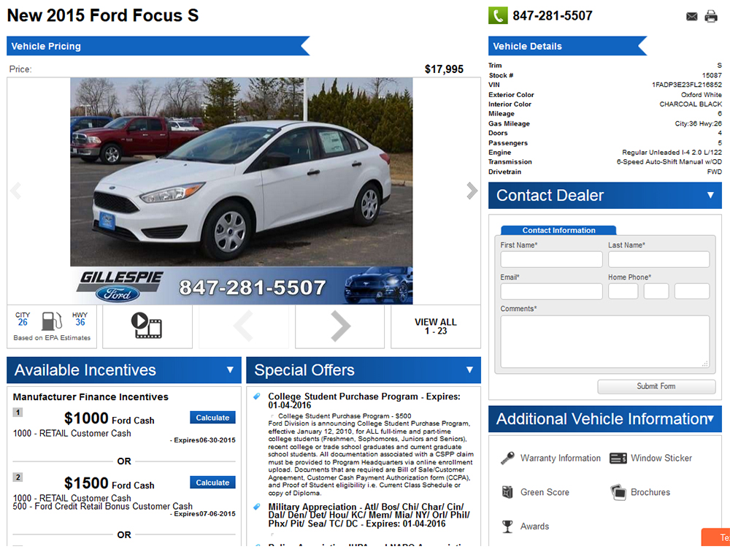Screen dimensions: 730x560
Task: Open the vehicle video icon
Action: click(x=147, y=326)
